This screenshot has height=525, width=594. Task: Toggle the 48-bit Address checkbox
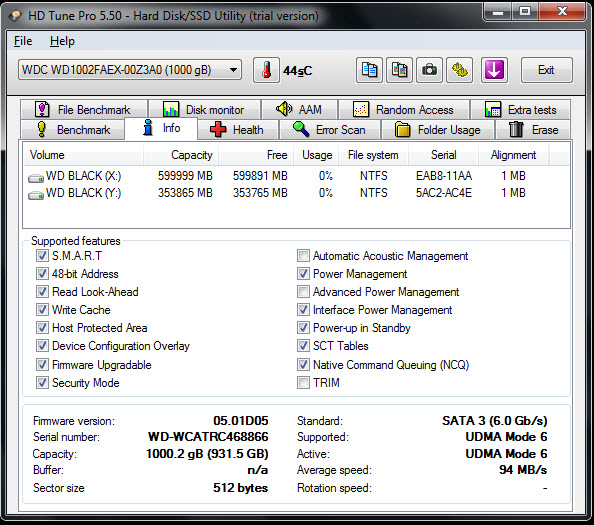point(42,273)
